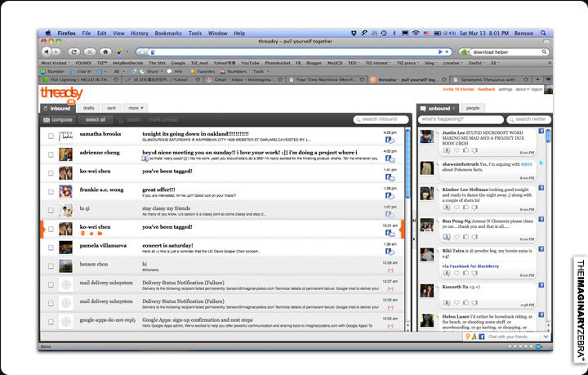The height and width of the screenshot is (375, 588).
Task: Open the Bookmarks menu in the menu bar
Action: (x=170, y=33)
